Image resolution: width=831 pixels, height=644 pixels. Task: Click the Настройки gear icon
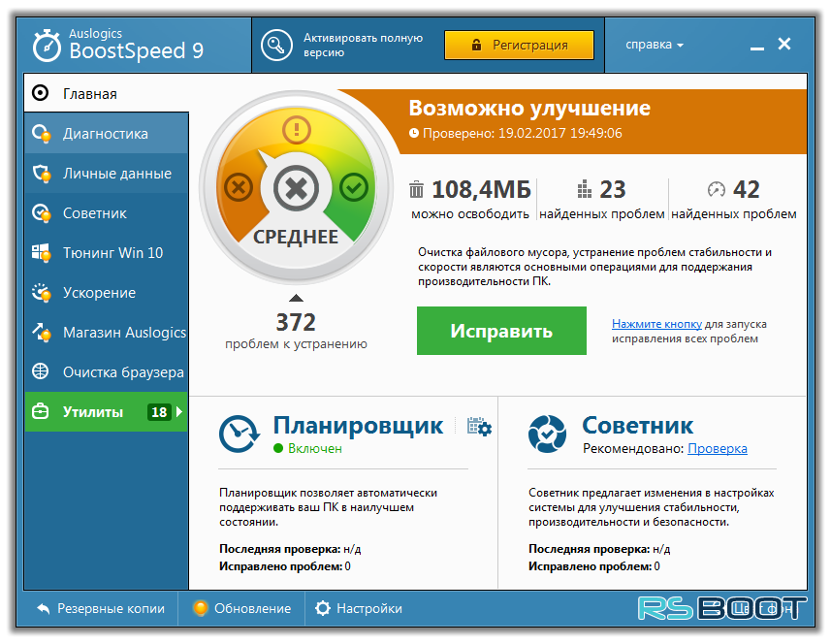coord(323,608)
